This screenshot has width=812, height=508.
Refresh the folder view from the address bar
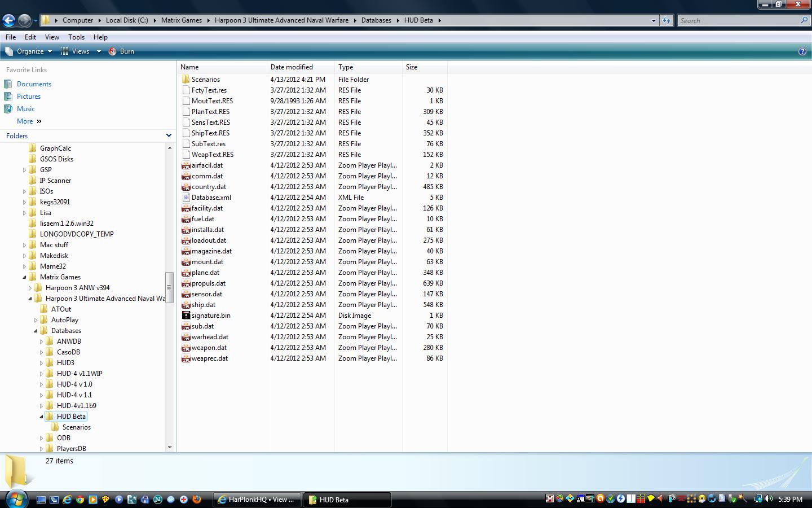tap(667, 20)
